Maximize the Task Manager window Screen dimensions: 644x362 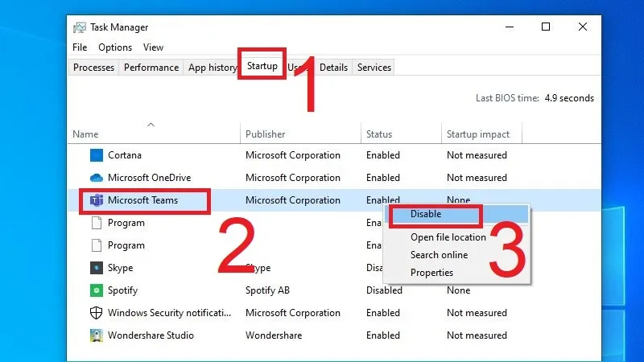(x=546, y=27)
